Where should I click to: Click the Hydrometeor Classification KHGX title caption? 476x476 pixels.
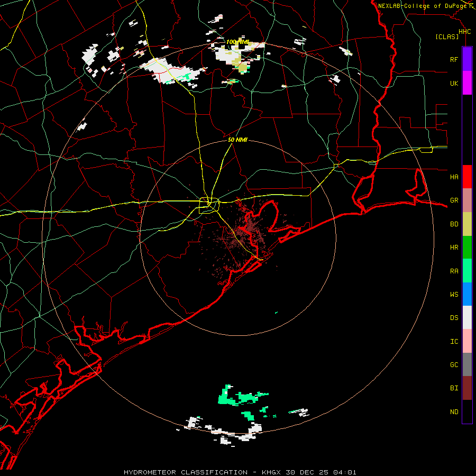240,472
